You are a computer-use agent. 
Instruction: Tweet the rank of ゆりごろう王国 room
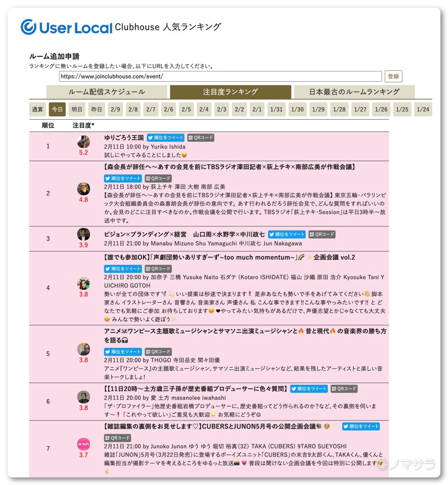coord(166,138)
